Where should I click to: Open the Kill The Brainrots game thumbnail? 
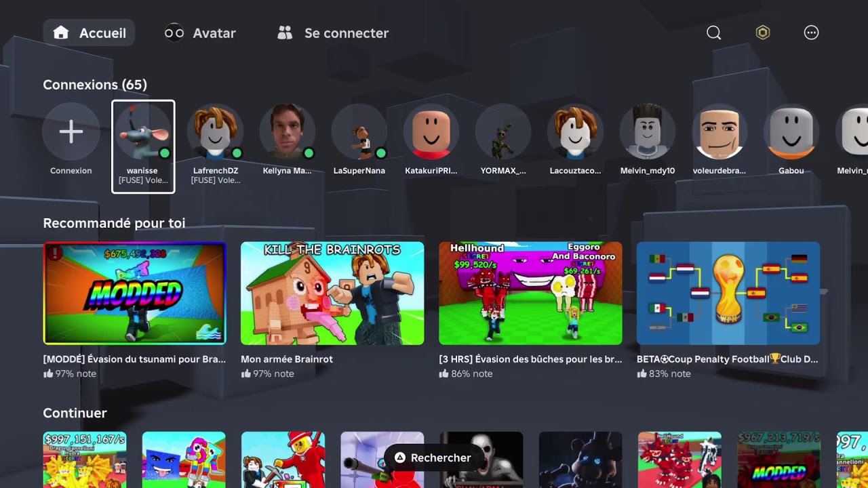click(332, 293)
